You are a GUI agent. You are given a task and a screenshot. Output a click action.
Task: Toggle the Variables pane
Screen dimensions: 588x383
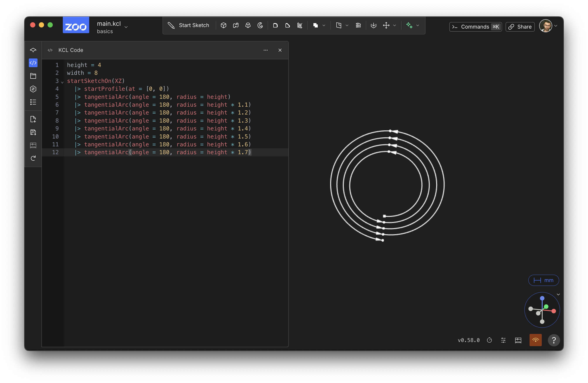[33, 89]
